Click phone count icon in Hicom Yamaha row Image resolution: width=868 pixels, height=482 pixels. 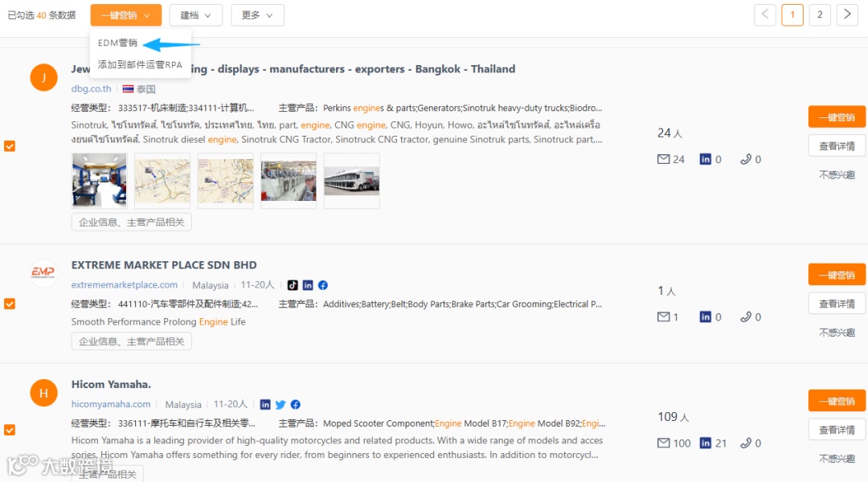point(746,443)
